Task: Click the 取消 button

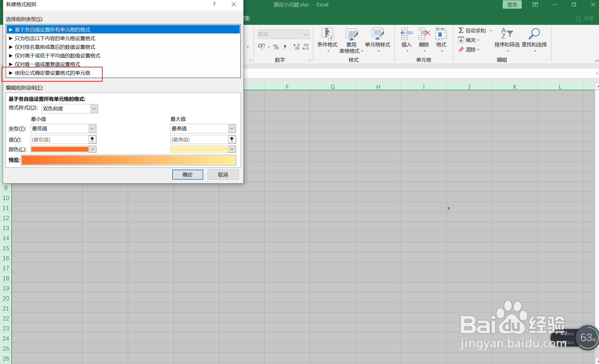Action: pyautogui.click(x=223, y=175)
